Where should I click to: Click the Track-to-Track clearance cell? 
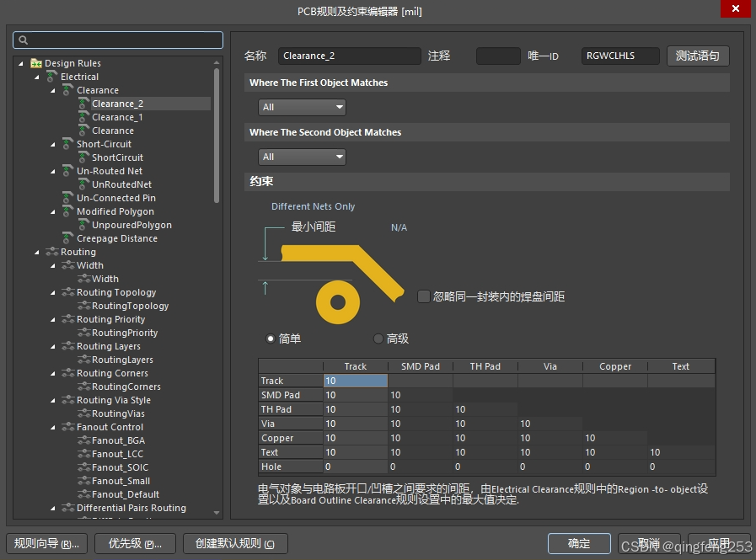(356, 381)
